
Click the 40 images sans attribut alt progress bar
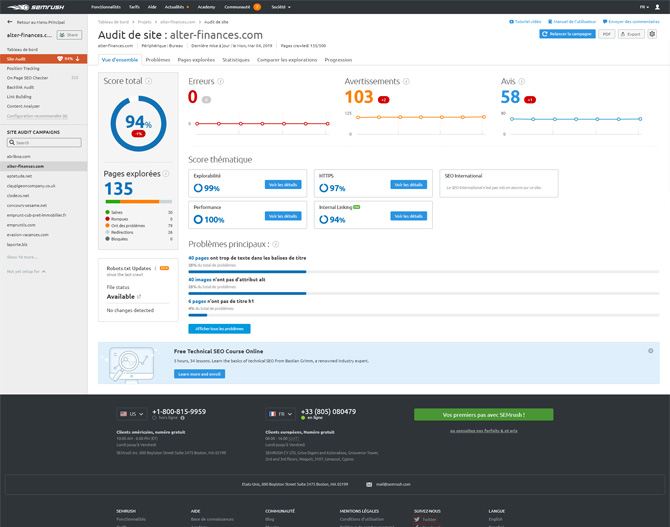424,293
